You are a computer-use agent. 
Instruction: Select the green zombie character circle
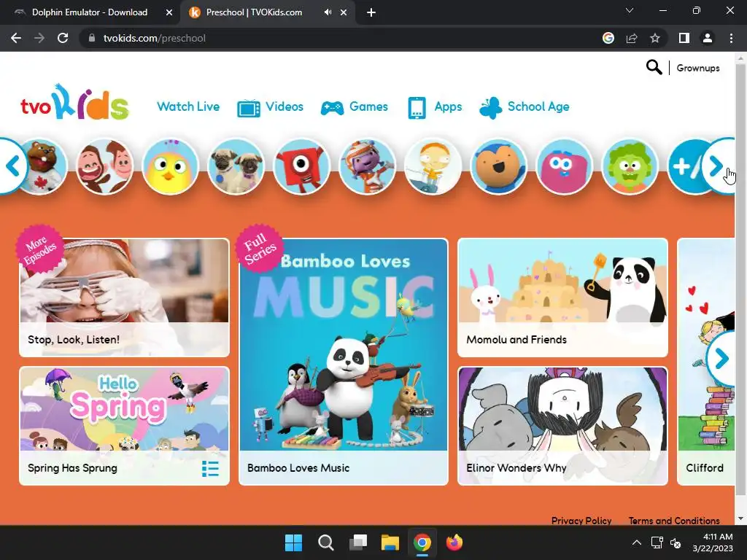pyautogui.click(x=630, y=167)
